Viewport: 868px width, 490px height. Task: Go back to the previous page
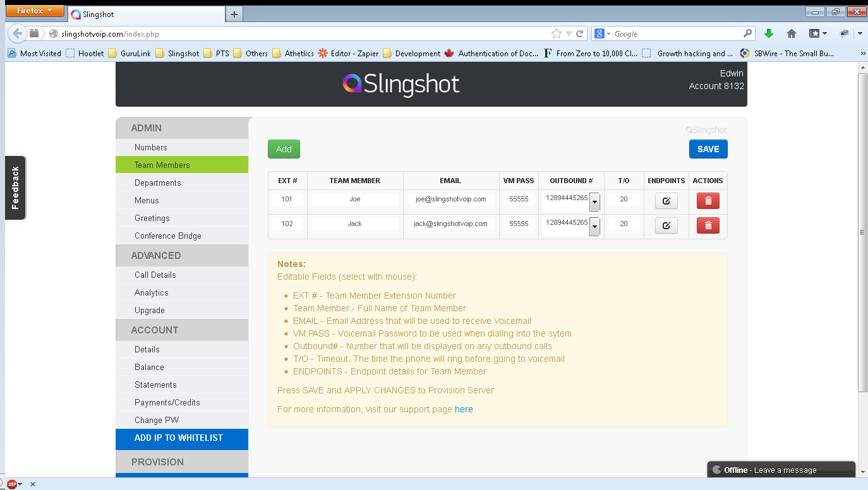click(17, 33)
